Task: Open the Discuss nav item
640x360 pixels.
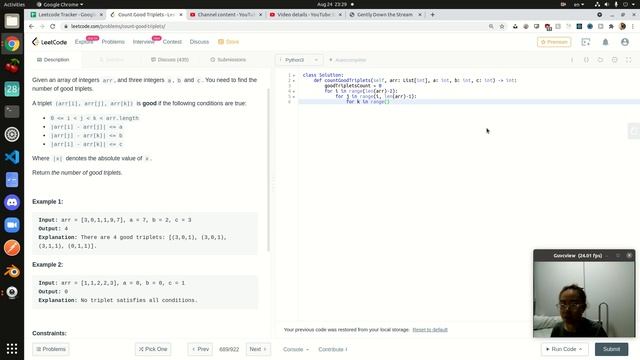Action: [x=199, y=42]
